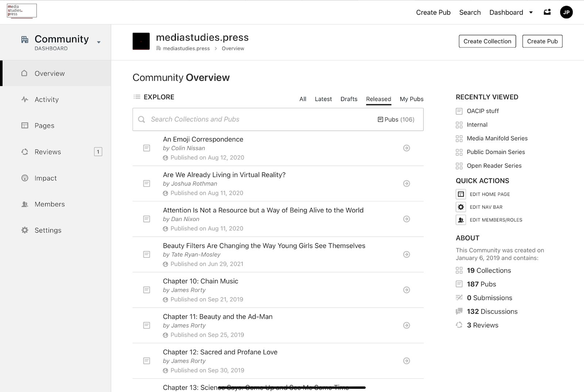This screenshot has height=392, width=584.
Task: Click the collection icon next to Internal
Action: (459, 125)
